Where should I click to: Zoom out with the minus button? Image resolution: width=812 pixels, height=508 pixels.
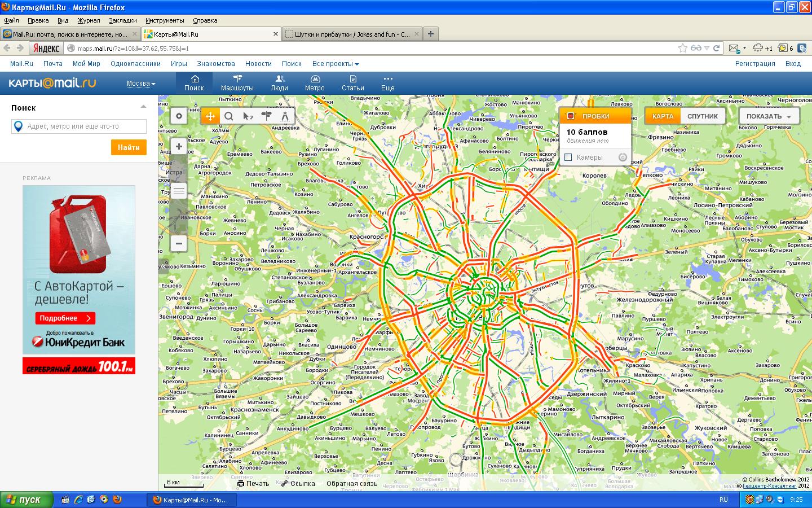click(x=179, y=243)
